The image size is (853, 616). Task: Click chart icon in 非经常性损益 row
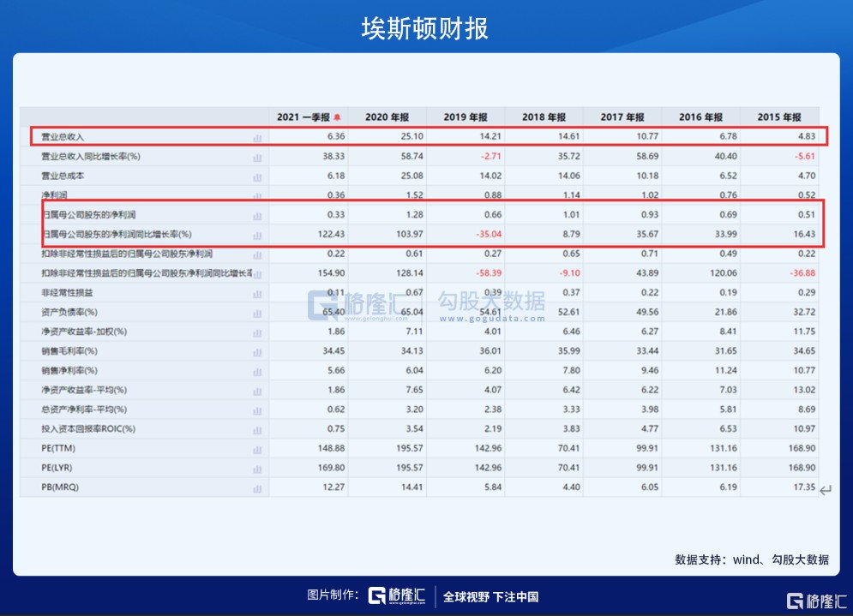[x=257, y=293]
